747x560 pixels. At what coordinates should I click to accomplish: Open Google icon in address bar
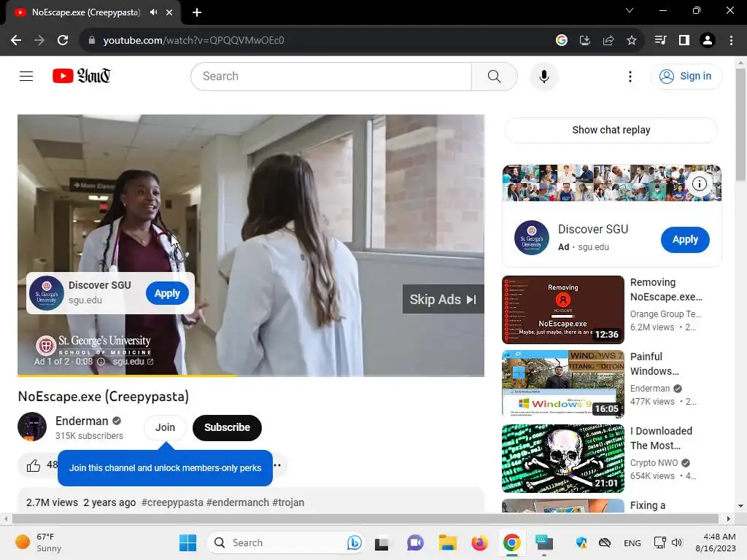coord(561,41)
